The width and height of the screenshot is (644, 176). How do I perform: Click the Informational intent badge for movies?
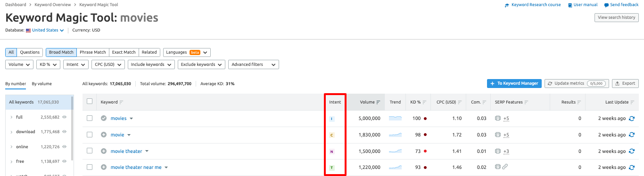331,119
